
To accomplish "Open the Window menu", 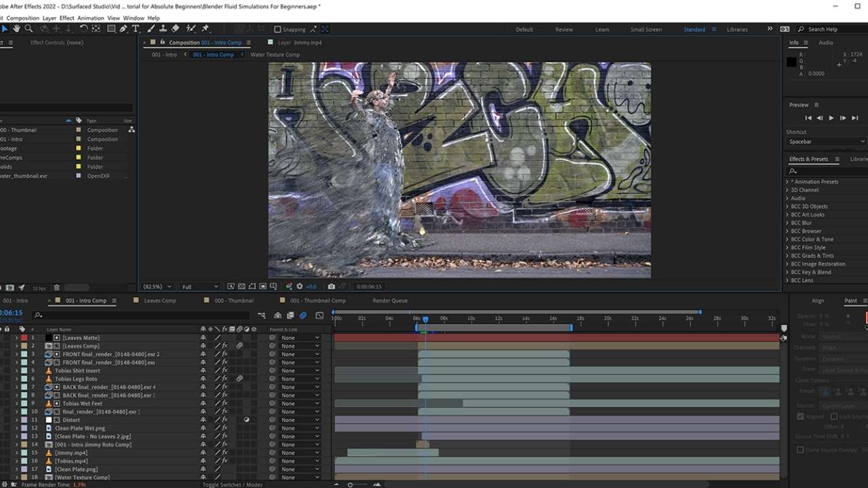I will click(x=134, y=18).
